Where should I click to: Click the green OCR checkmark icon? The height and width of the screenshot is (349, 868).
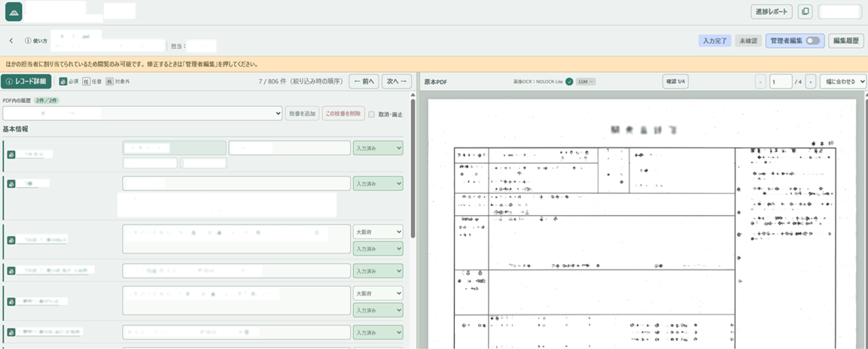pyautogui.click(x=569, y=82)
